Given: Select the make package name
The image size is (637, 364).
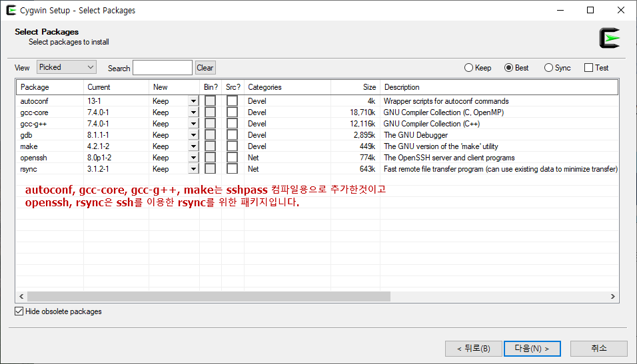Looking at the screenshot, I should (x=29, y=146).
